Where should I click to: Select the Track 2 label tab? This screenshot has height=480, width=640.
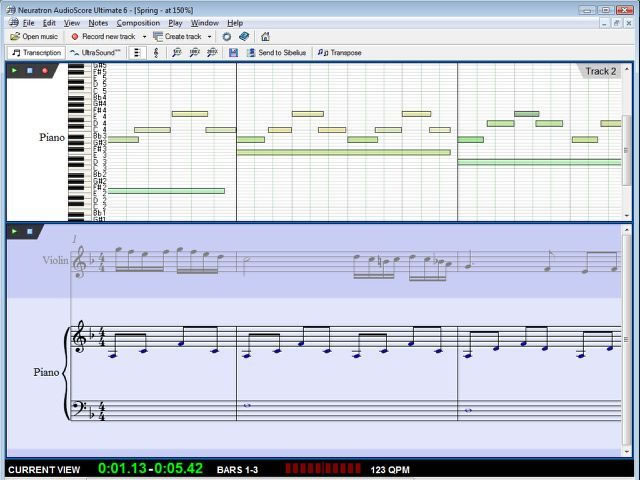tap(600, 71)
